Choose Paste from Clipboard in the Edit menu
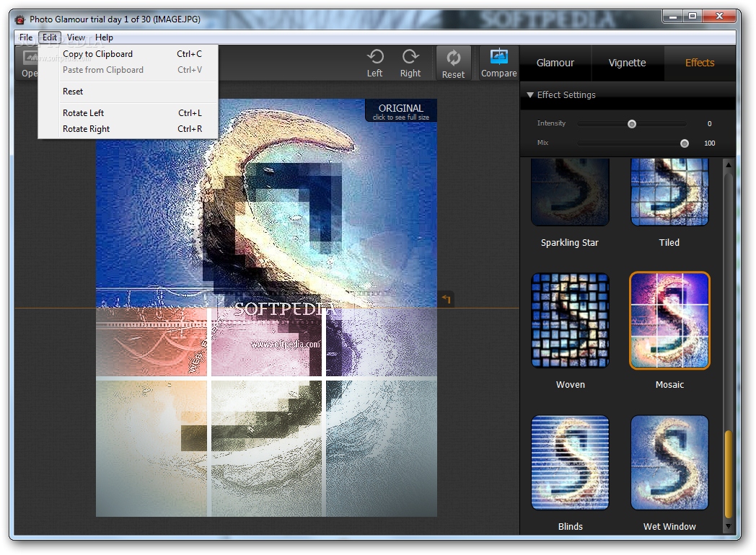The height and width of the screenshot is (555, 756). click(x=128, y=70)
